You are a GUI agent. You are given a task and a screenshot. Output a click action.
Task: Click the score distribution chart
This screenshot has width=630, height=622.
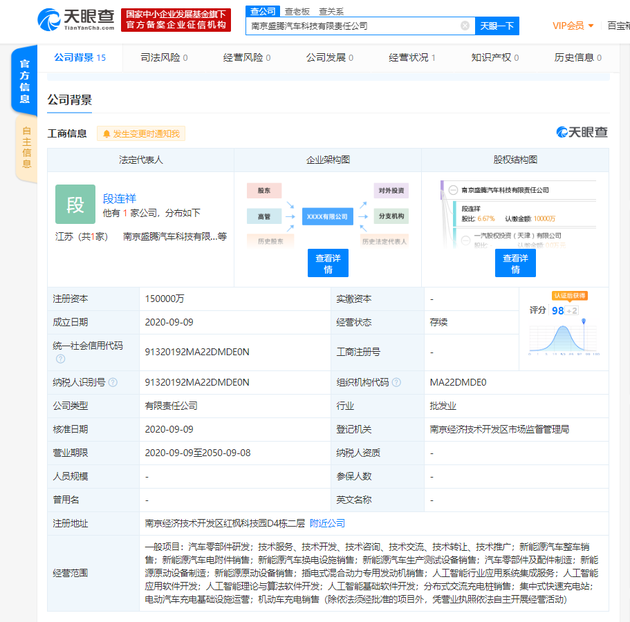pos(564,337)
